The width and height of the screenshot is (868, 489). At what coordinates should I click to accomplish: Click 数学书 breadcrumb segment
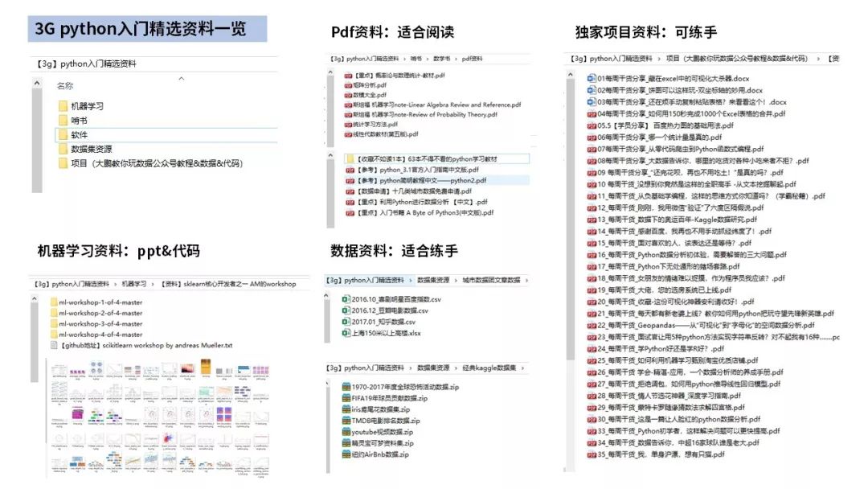click(x=442, y=59)
